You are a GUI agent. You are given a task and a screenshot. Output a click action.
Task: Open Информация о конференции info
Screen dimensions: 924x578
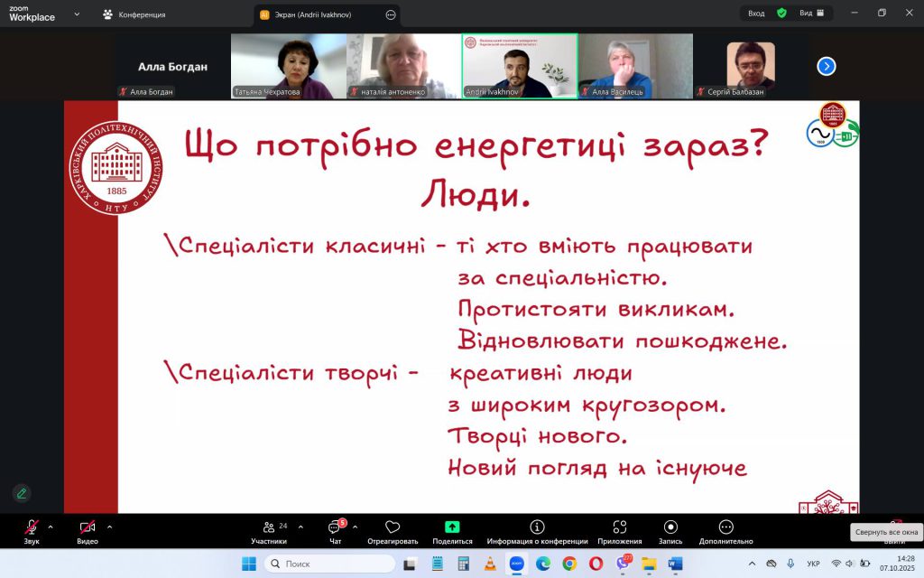(x=537, y=531)
